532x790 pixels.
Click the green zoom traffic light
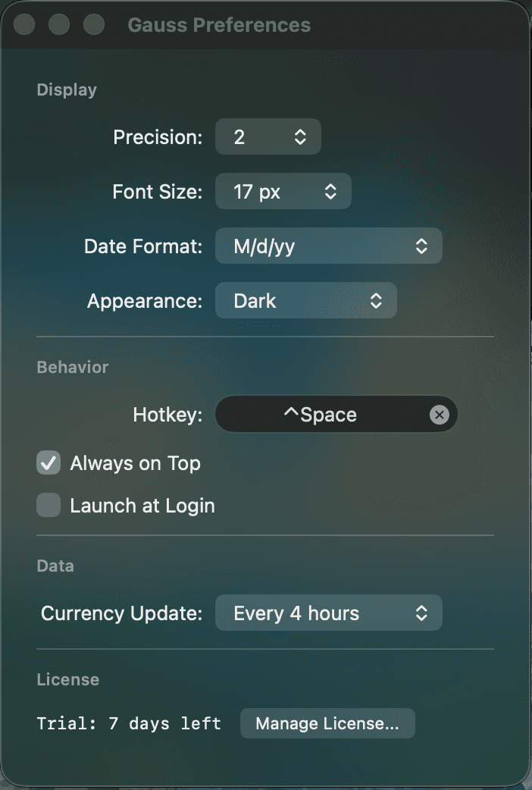point(94,24)
